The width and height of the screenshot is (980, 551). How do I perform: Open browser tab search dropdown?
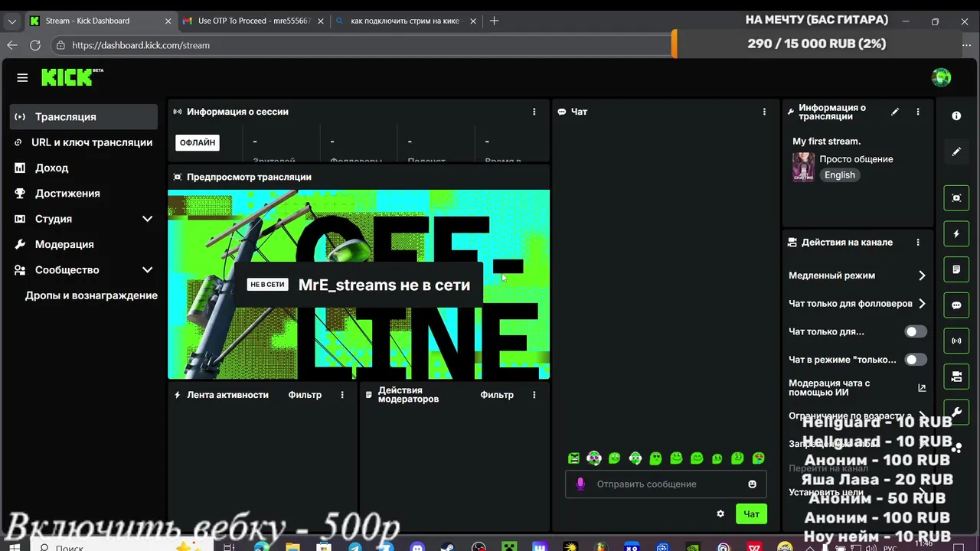click(12, 21)
